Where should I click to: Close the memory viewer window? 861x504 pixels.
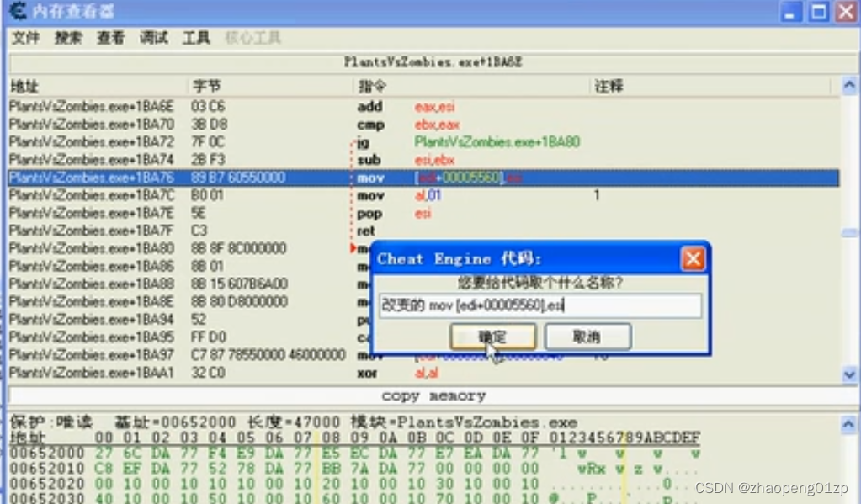[x=846, y=12]
